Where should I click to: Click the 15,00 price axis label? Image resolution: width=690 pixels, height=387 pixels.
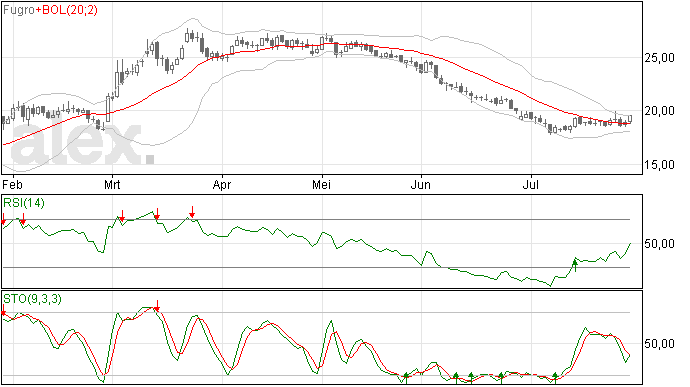tap(659, 165)
